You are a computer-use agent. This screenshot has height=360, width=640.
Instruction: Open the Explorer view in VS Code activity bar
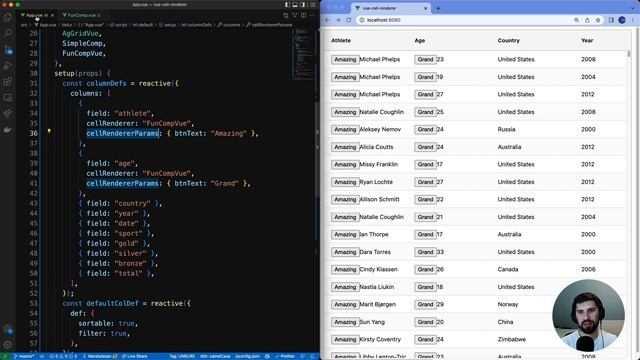pyautogui.click(x=8, y=18)
